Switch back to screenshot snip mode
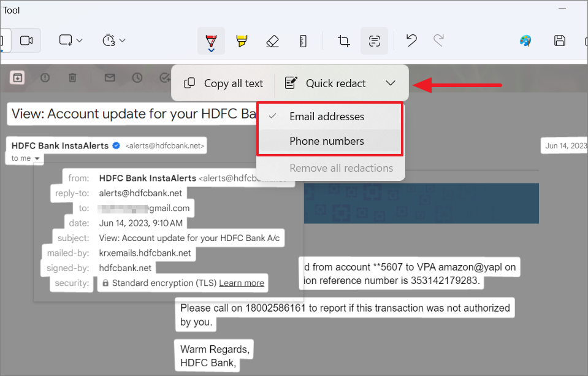The width and height of the screenshot is (588, 376). click(5, 40)
